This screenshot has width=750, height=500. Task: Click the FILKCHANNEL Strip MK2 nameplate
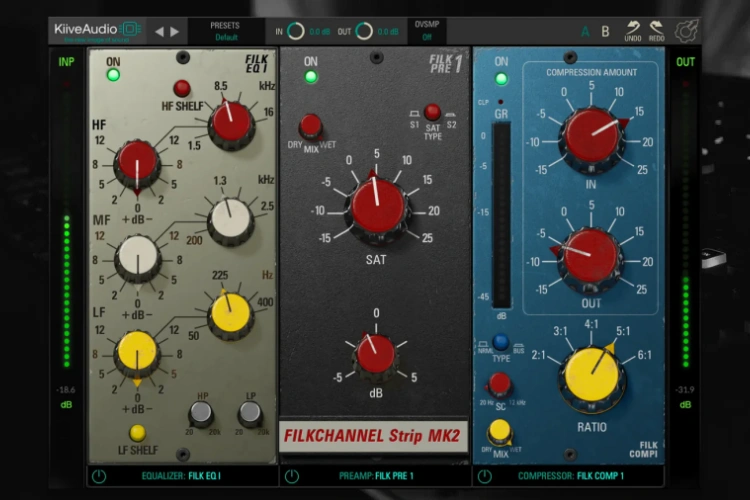click(x=372, y=436)
